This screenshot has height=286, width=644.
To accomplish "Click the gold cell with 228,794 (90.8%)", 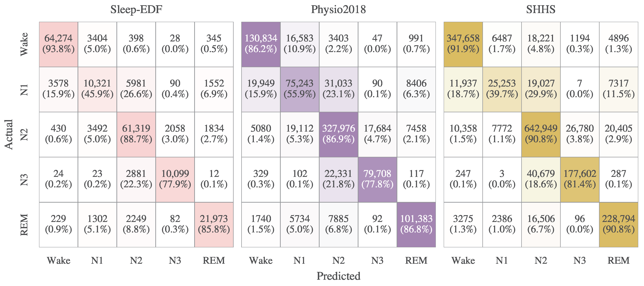I will [x=619, y=225].
